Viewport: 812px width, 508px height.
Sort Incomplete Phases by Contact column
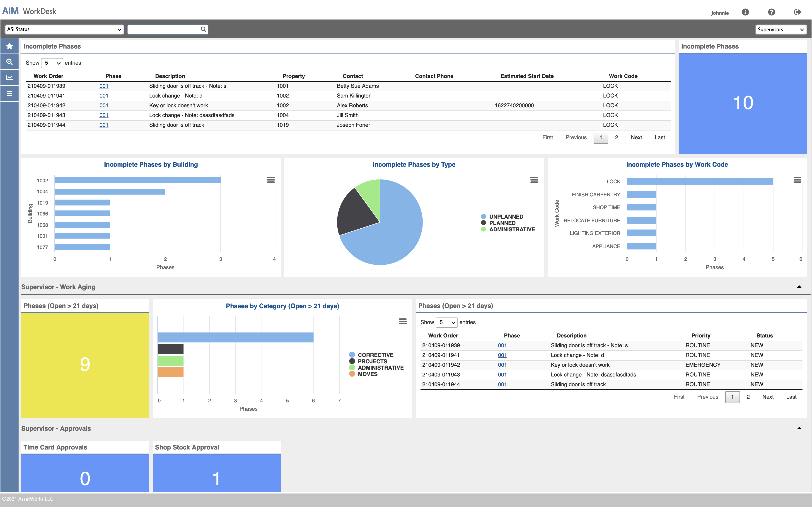[353, 76]
